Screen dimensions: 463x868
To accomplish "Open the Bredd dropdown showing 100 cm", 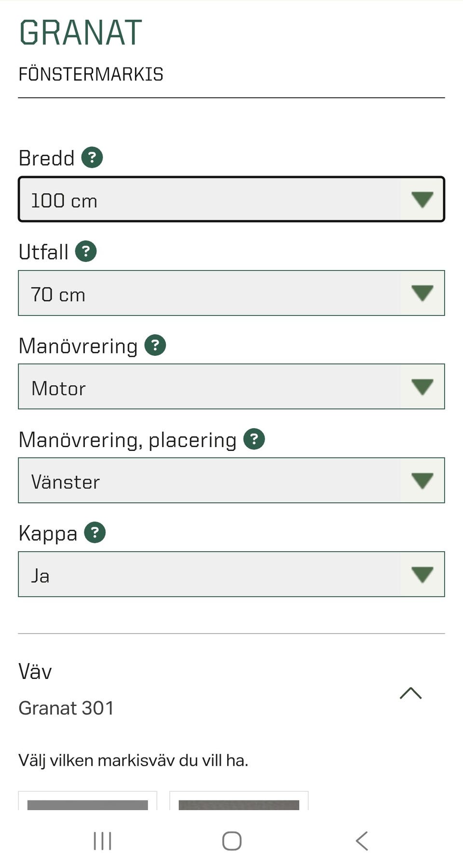I will click(231, 200).
